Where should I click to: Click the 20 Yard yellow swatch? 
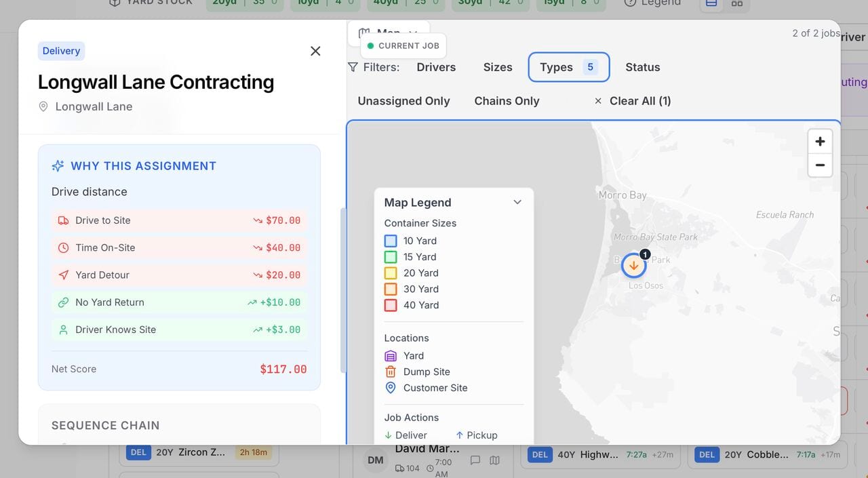pos(391,273)
